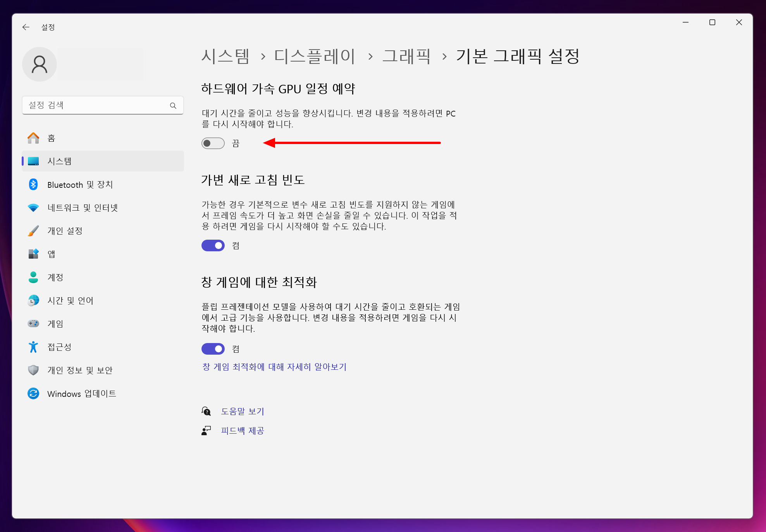Navigate to 시스템 breadcrumb heading
Viewport: 766px width, 532px height.
(x=225, y=57)
